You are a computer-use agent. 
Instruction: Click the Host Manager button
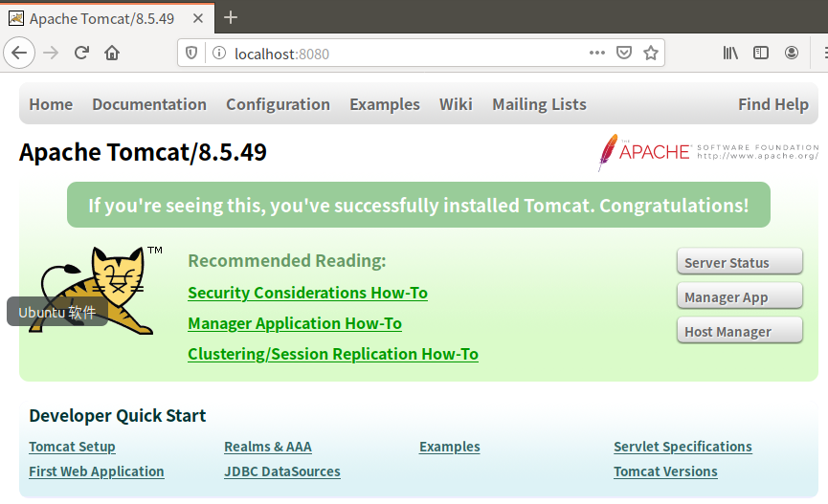(740, 330)
